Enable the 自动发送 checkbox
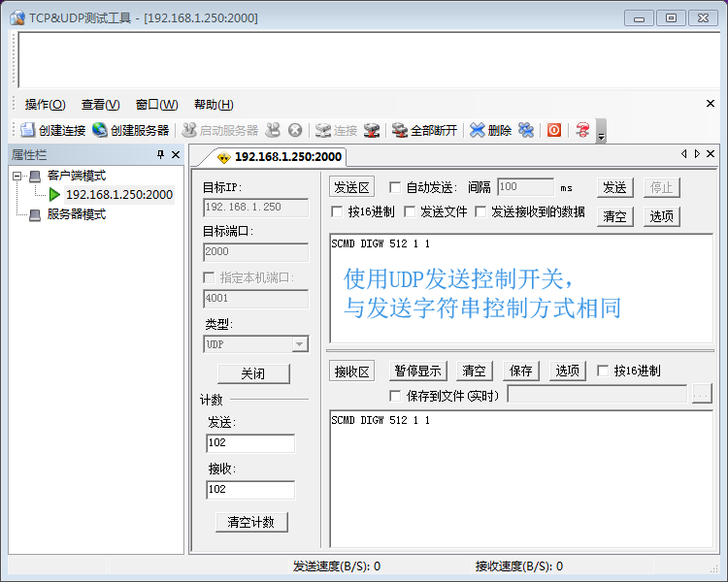728x582 pixels. (395, 187)
